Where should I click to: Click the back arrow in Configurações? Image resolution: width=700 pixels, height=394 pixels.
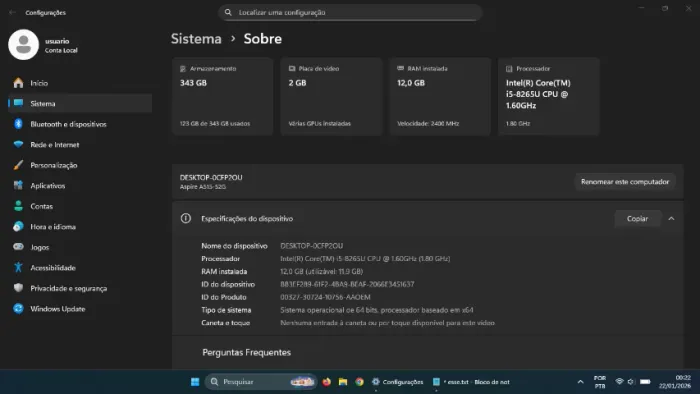pos(12,12)
